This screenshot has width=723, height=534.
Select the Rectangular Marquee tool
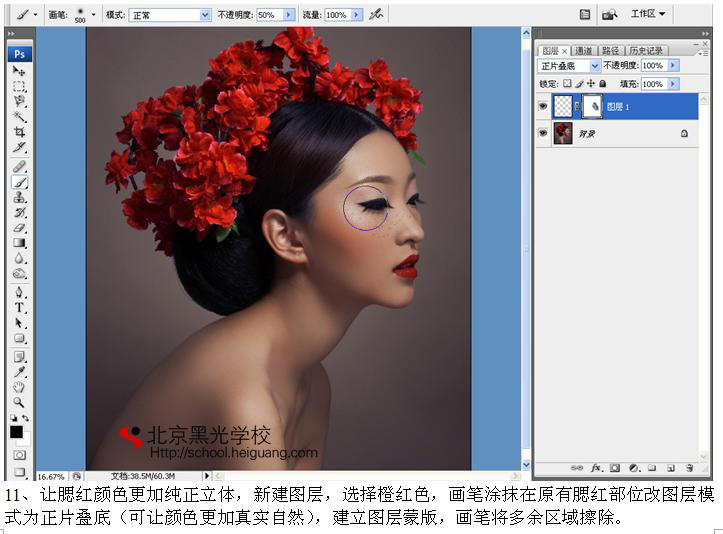tap(19, 86)
